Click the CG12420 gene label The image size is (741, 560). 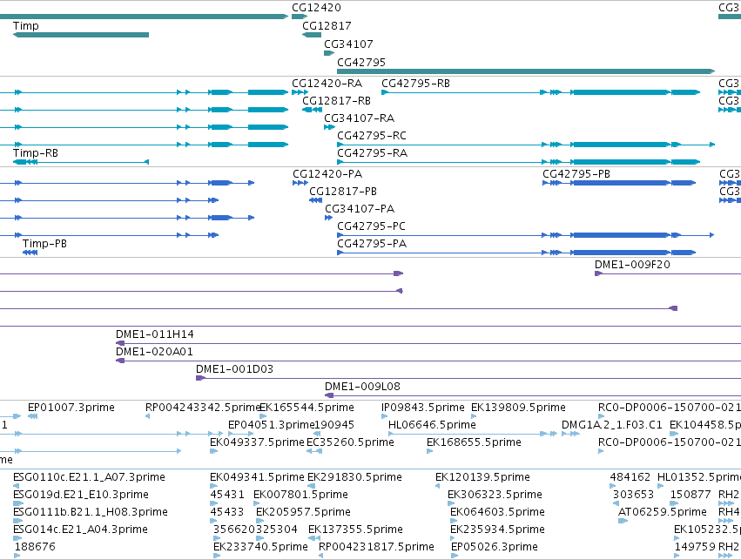(316, 8)
